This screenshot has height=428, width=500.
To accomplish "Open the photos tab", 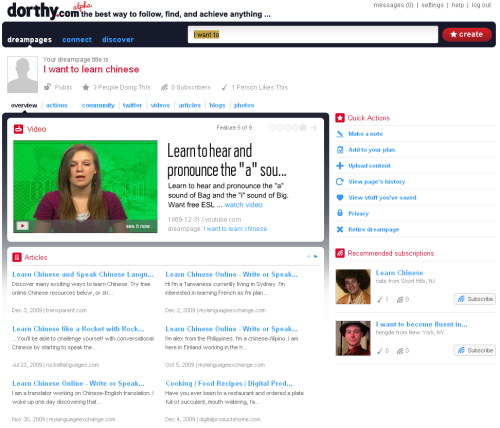I will point(244,105).
